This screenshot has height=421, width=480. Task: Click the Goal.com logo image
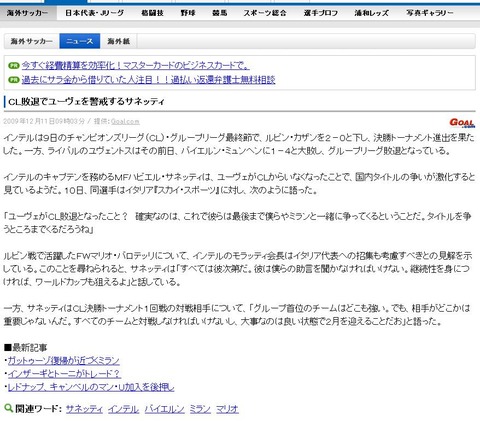pyautogui.click(x=462, y=123)
